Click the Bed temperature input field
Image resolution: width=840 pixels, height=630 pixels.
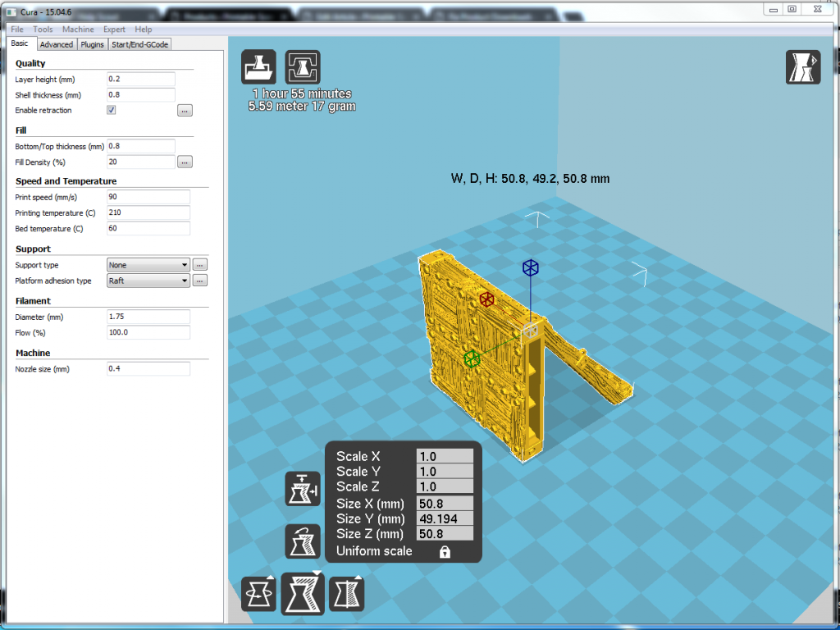point(148,228)
